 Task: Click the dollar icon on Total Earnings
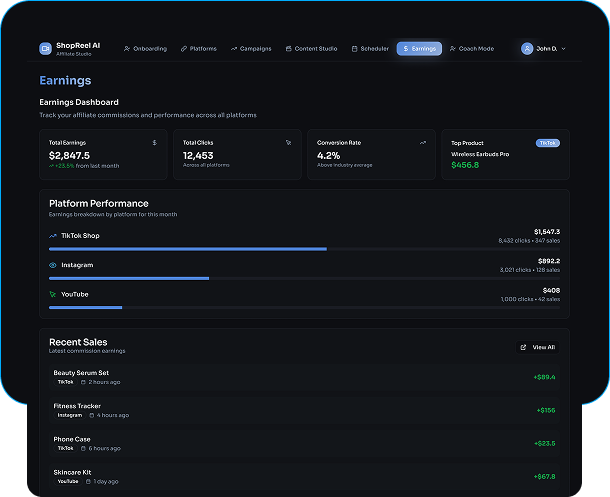154,143
